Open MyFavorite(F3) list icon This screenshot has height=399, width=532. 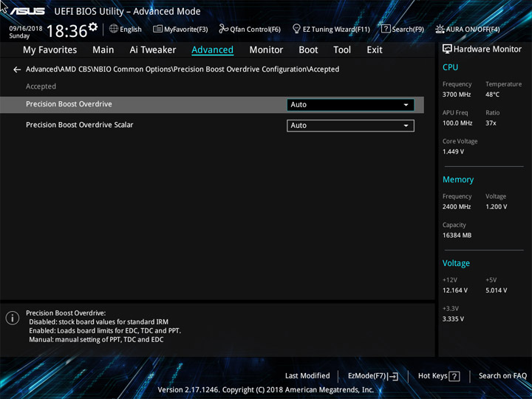point(157,29)
